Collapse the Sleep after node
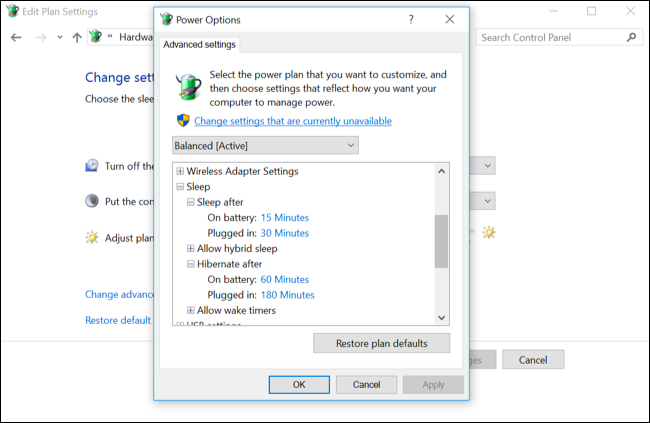This screenshot has height=423, width=650. 190,202
